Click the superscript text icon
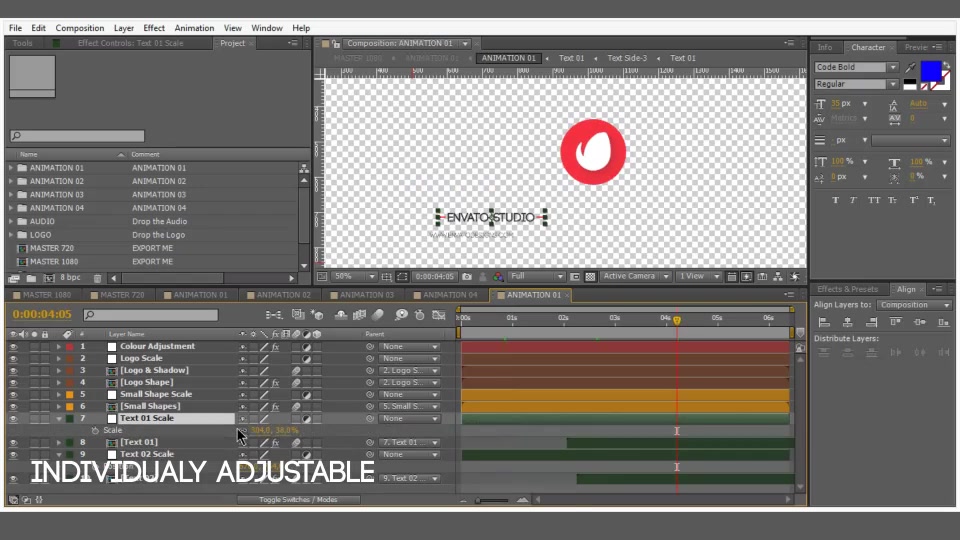 (913, 200)
